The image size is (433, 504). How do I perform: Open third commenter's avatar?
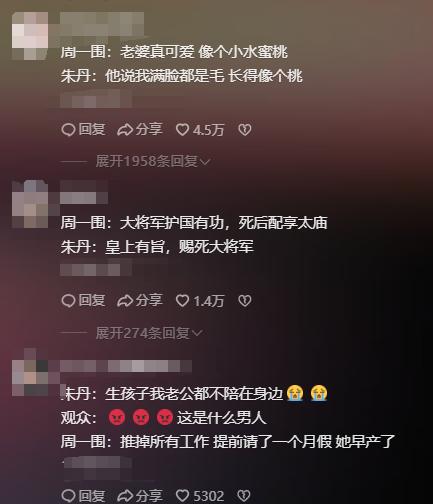coord(30,372)
